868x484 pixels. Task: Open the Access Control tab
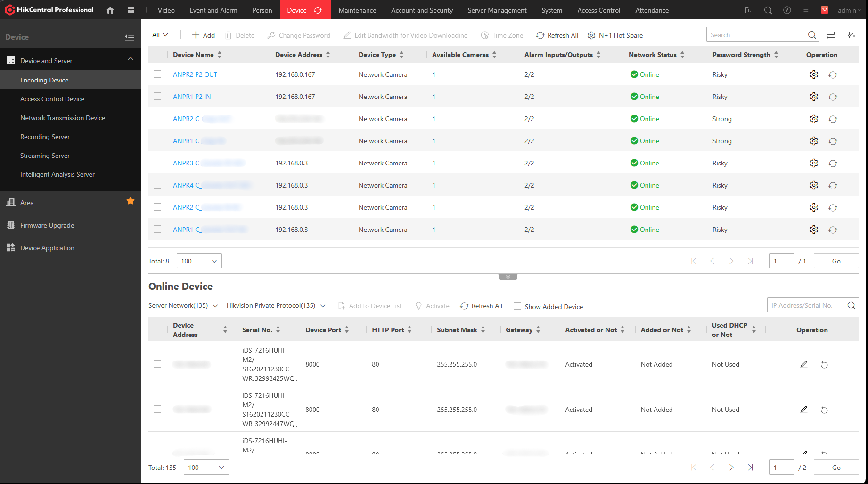(599, 10)
